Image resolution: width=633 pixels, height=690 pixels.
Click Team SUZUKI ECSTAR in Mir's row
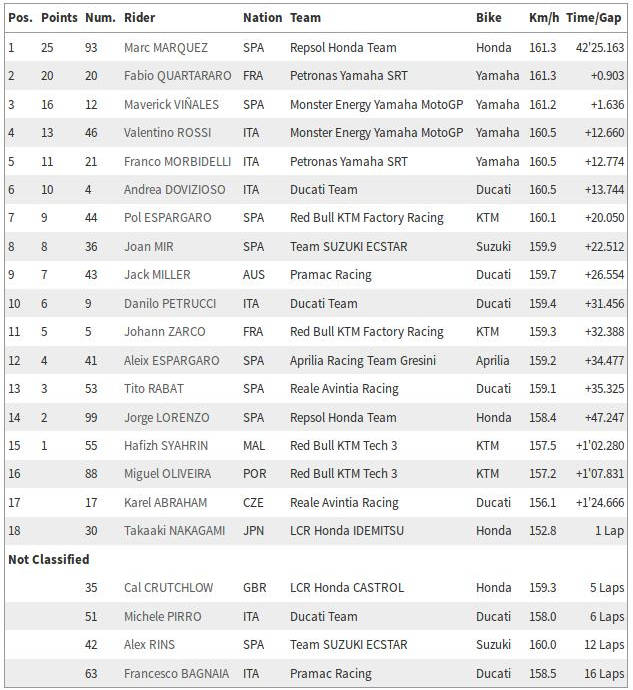pos(348,246)
